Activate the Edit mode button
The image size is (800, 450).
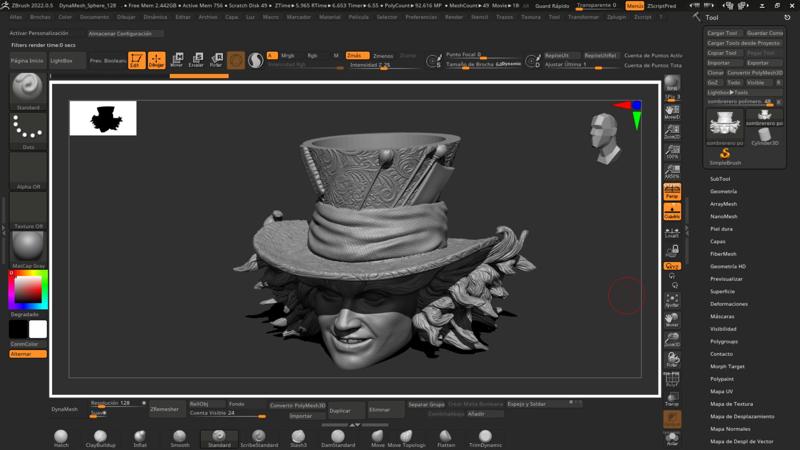tap(136, 61)
